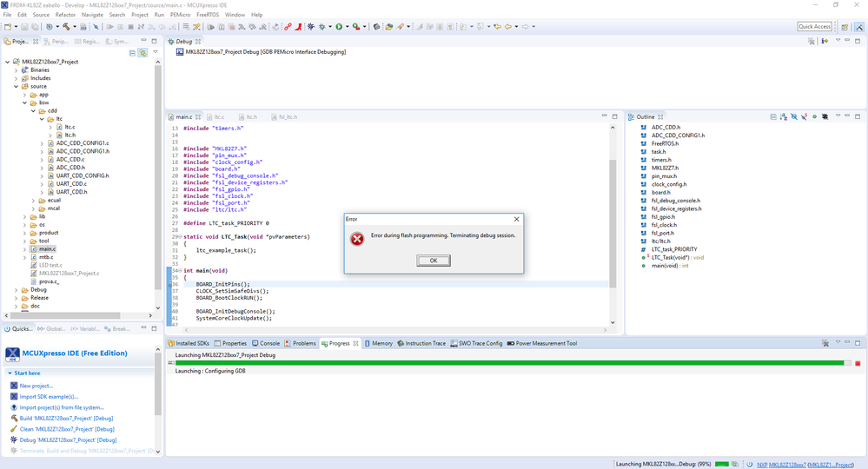Open the Power Measurement Tool tab

coord(542,343)
